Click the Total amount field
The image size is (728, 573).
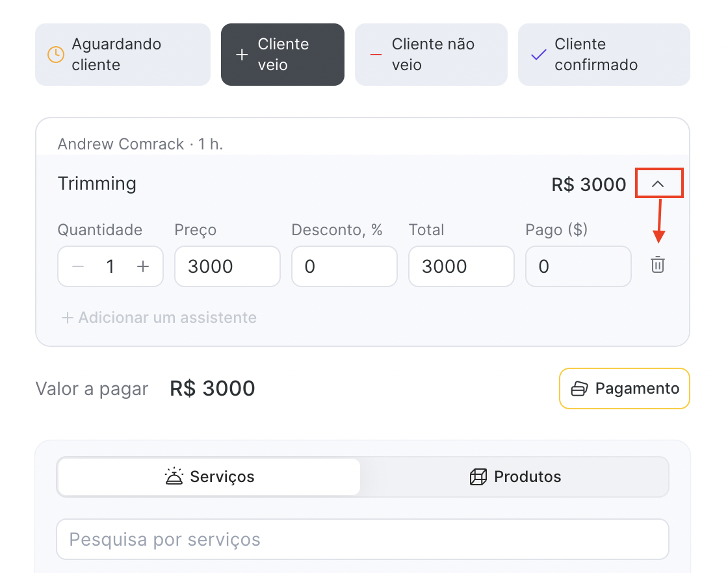[x=461, y=266]
